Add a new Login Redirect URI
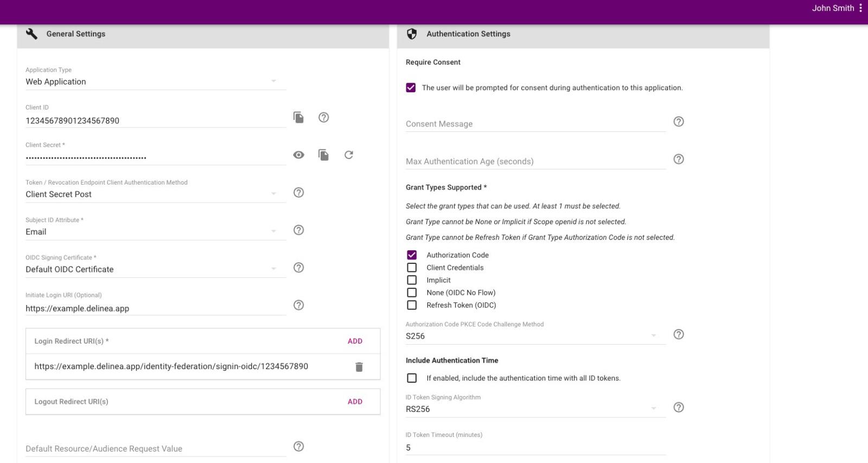This screenshot has height=463, width=868. click(355, 341)
